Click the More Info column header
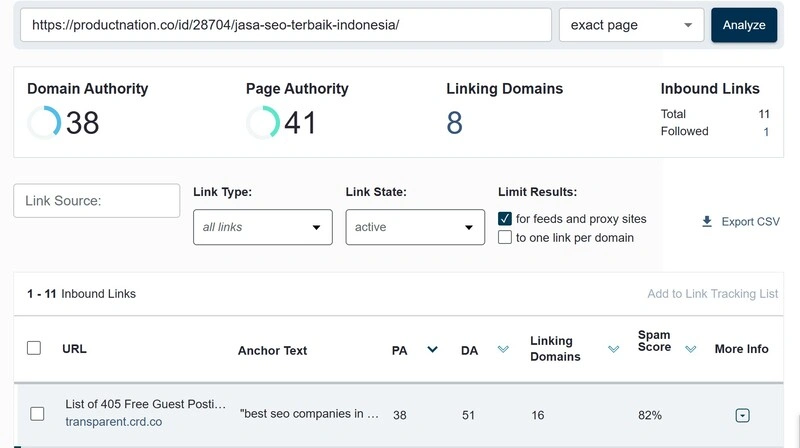 [x=741, y=349]
